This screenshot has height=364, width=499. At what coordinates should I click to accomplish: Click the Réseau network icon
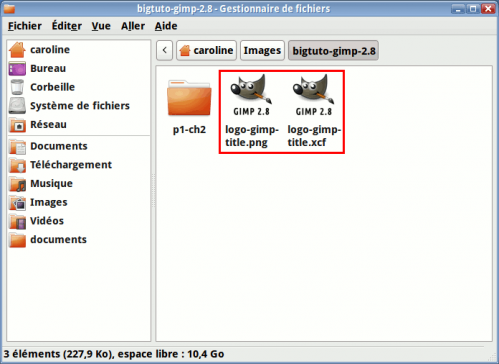coord(17,125)
